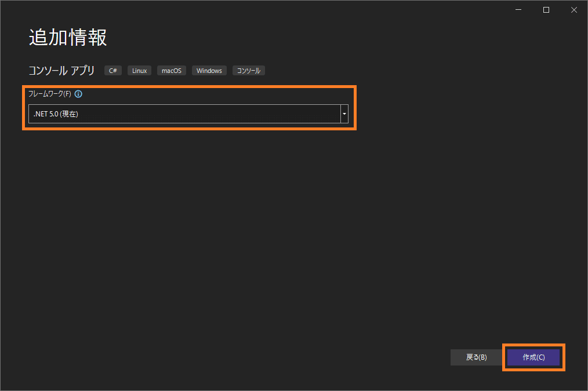Click the macOS tag

172,71
